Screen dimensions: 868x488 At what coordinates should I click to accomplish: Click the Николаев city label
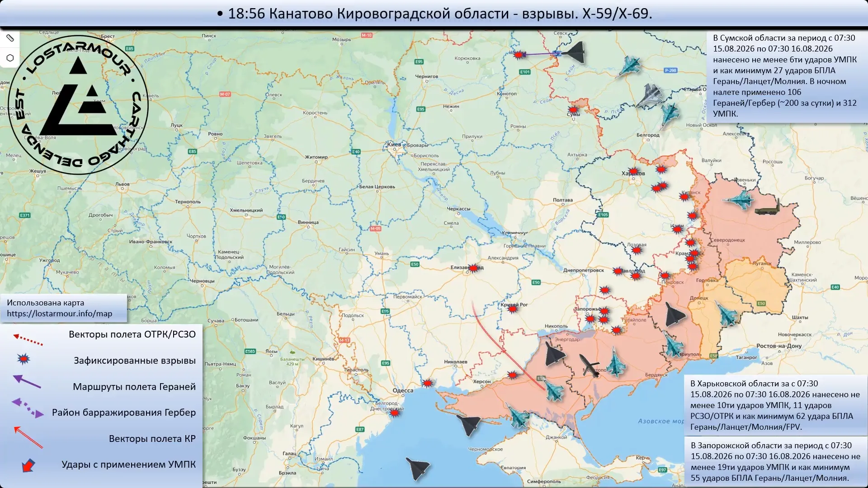(x=455, y=362)
